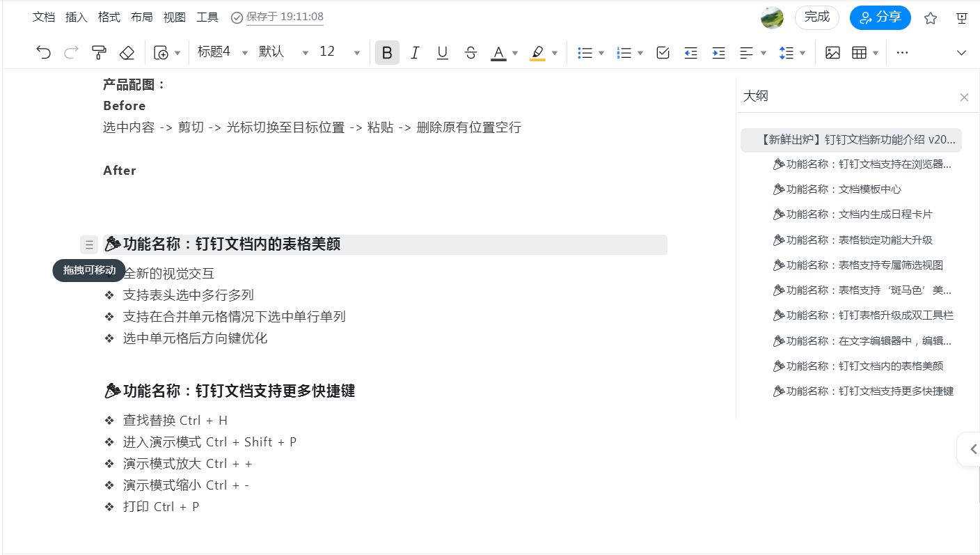This screenshot has width=980, height=555.
Task: Toggle strikethrough formatting
Action: tap(471, 53)
